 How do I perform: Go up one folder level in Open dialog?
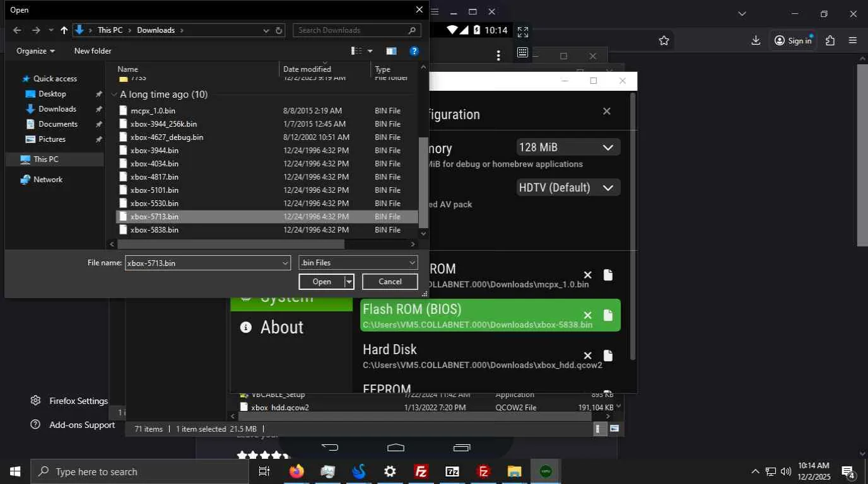click(x=64, y=30)
